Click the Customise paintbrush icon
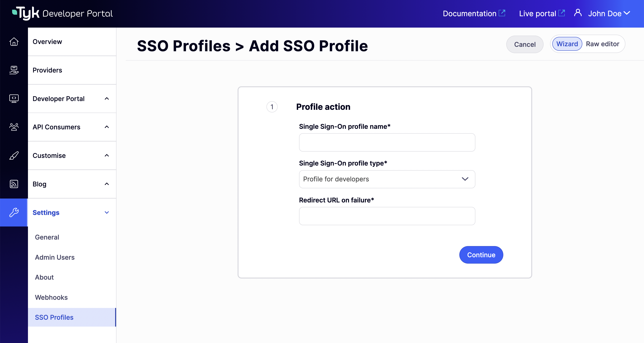The height and width of the screenshot is (343, 644). pos(14,155)
